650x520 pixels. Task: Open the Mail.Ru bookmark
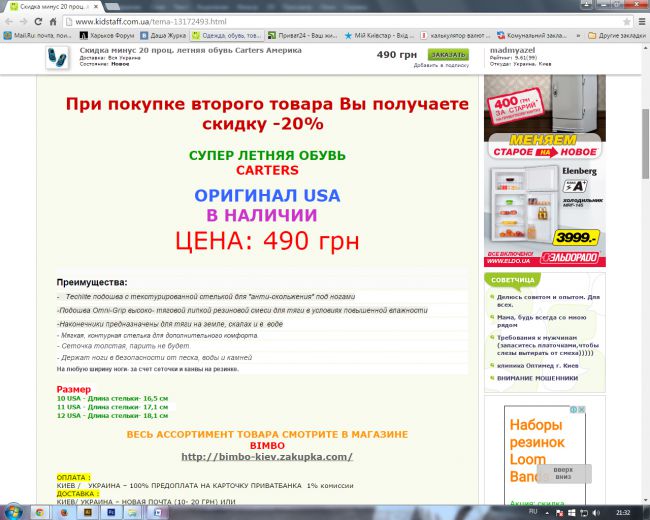click(x=35, y=35)
